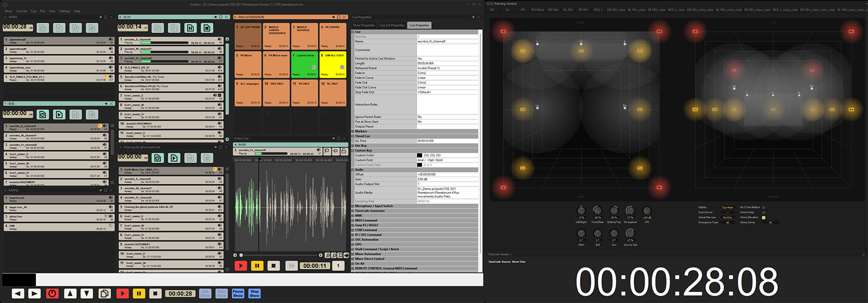
Task: Fire the UP LEFT FRONT cue tile
Action: coord(248,36)
